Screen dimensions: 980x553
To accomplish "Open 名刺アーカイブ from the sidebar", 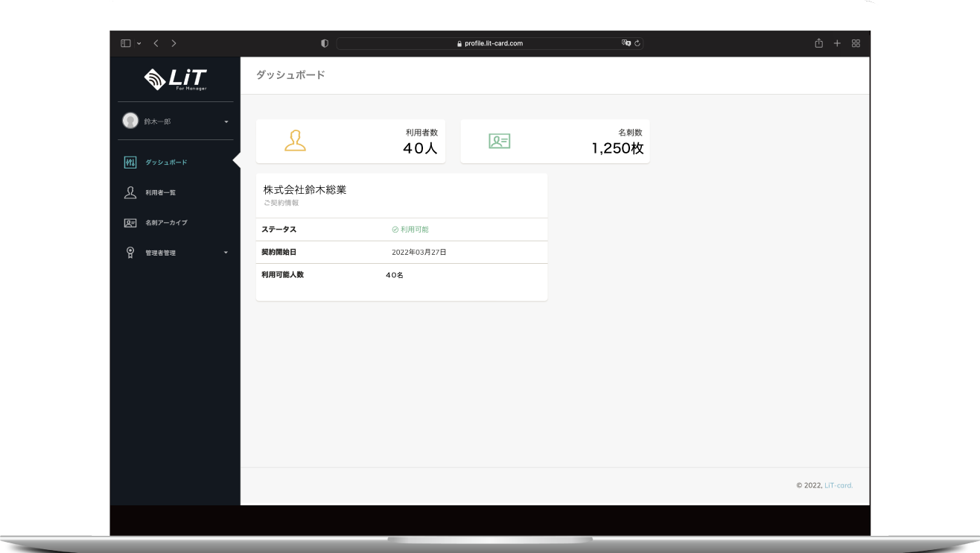I will tap(166, 223).
